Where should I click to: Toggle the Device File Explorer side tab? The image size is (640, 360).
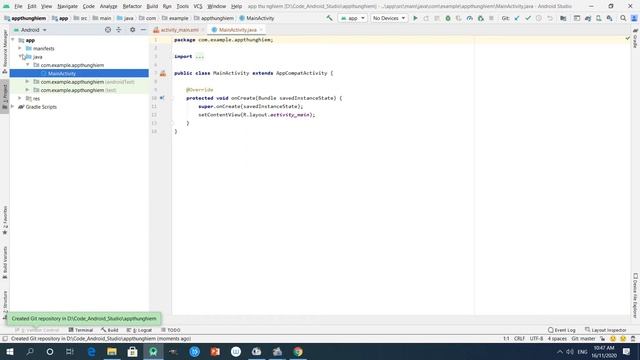pos(635,296)
